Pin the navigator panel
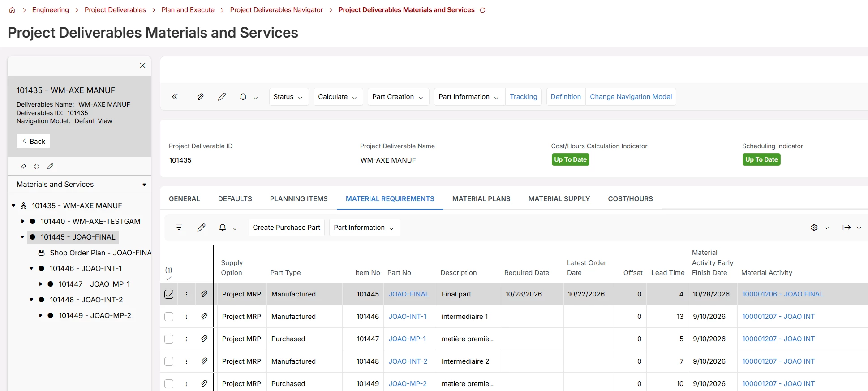 click(x=23, y=166)
